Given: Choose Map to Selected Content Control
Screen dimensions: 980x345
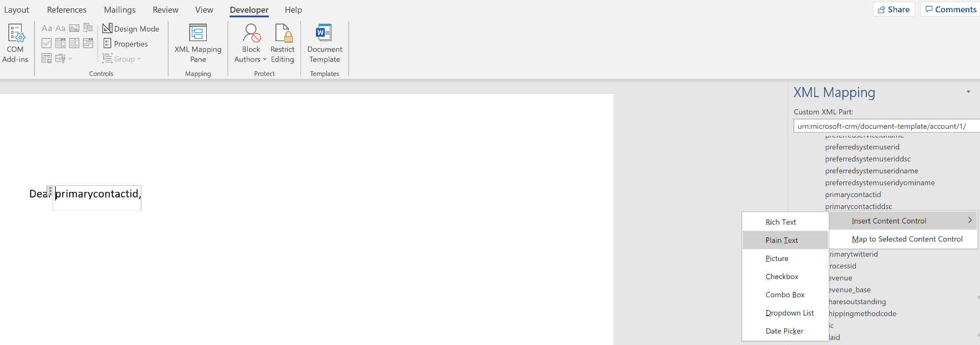Looking at the screenshot, I should (903, 239).
